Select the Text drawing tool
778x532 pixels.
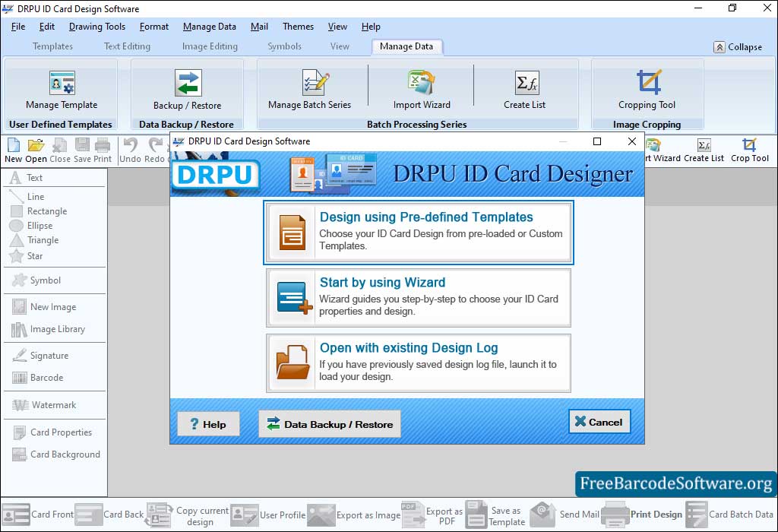tap(27, 178)
